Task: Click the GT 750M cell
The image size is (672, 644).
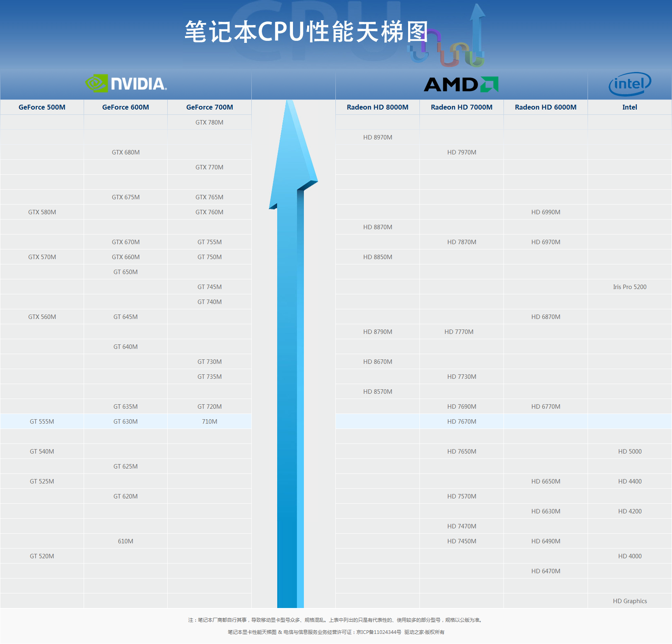Action: click(x=210, y=257)
